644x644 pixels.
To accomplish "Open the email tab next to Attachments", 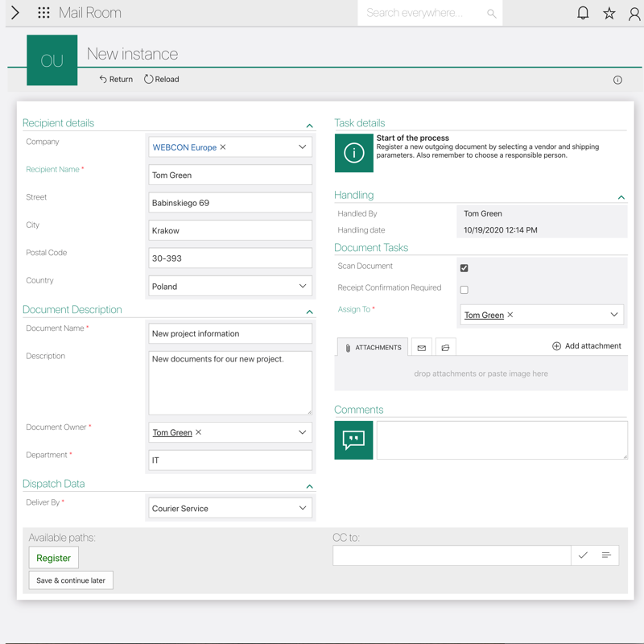I will 421,348.
